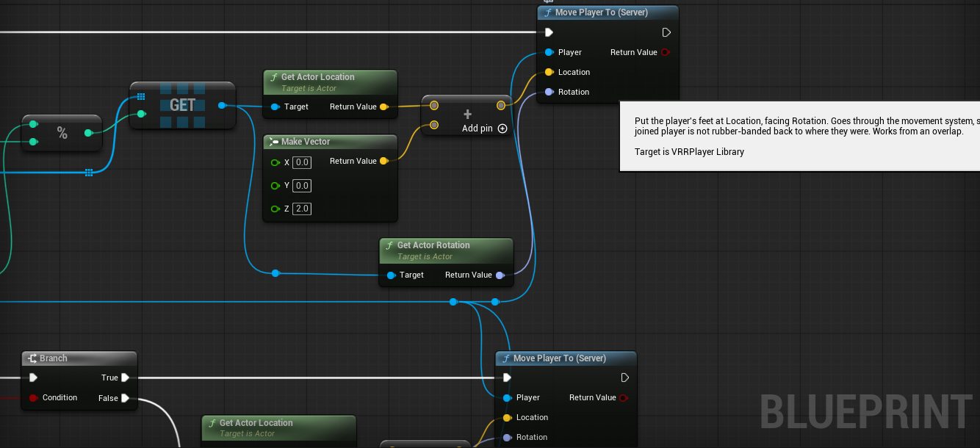Click the index input pin of GET node
Image resolution: width=980 pixels, height=448 pixels.
click(x=141, y=114)
